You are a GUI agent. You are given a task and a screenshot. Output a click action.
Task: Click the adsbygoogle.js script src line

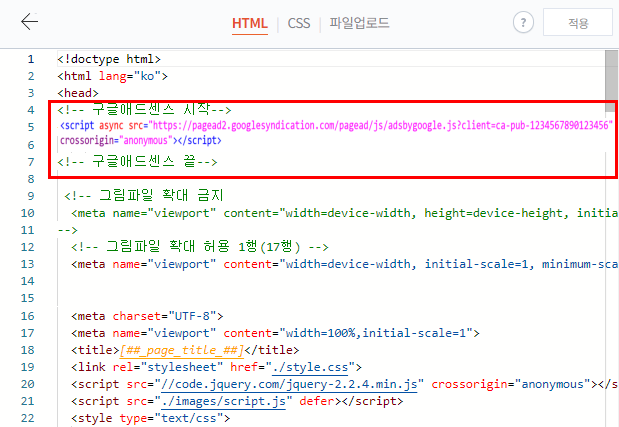pos(336,125)
